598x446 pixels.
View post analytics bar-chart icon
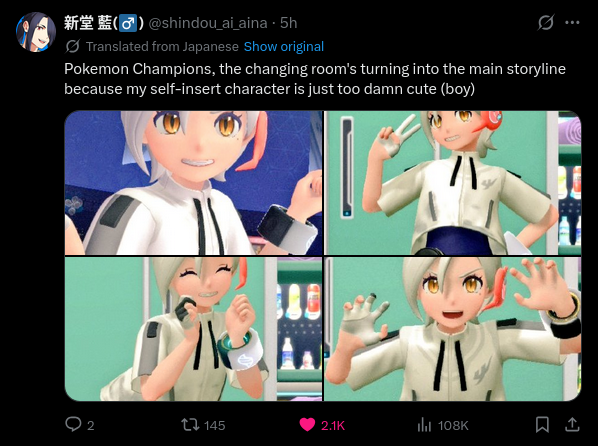coord(424,425)
